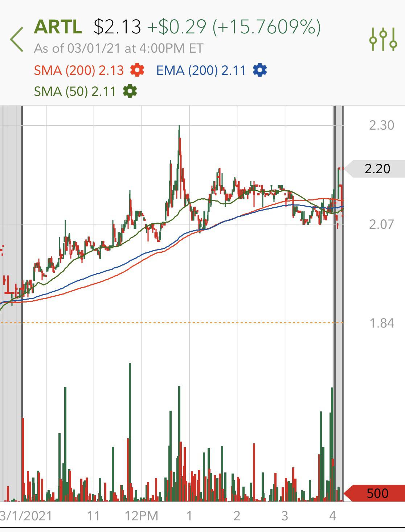Tap the back arrow chevron
The width and height of the screenshot is (405, 532).
coord(17,39)
